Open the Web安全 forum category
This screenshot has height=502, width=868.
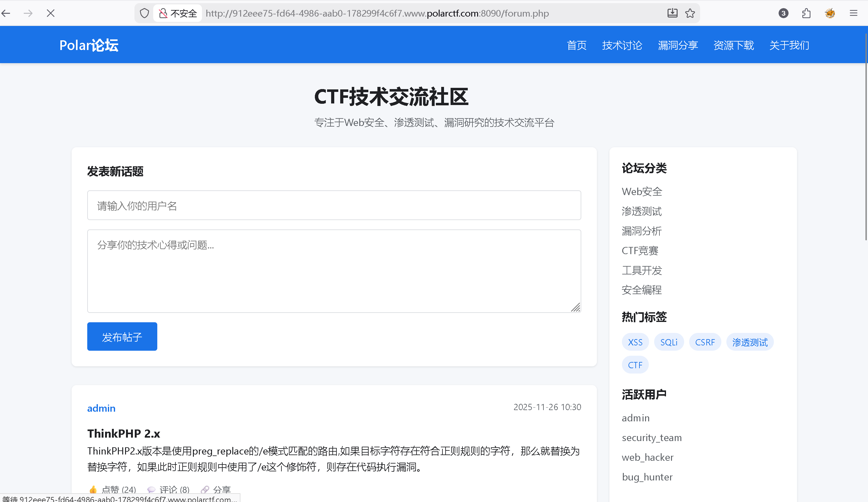(x=642, y=191)
